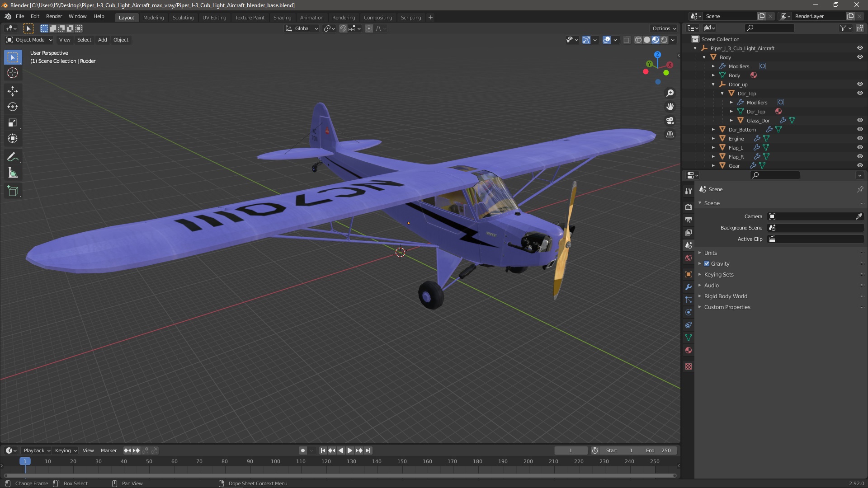Select the Rotate tool
The height and width of the screenshot is (488, 868).
[13, 107]
